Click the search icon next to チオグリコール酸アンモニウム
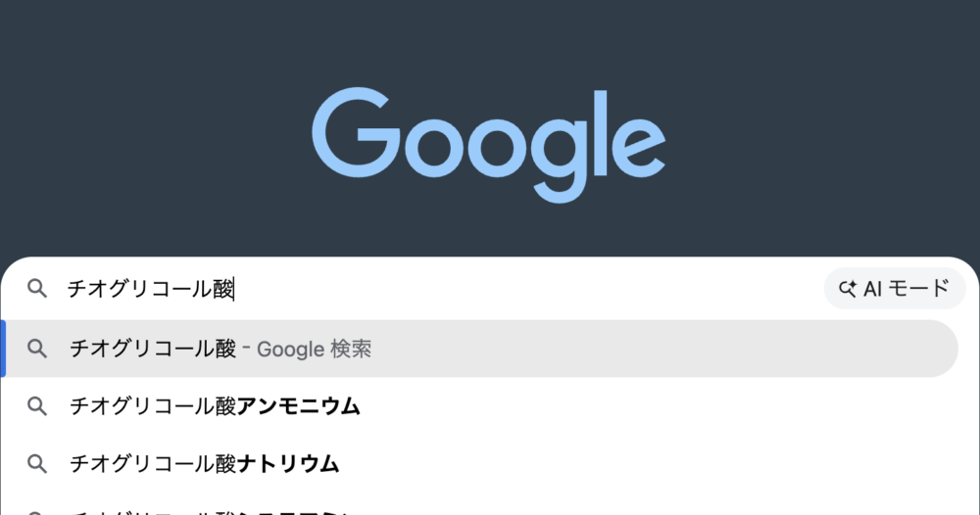This screenshot has width=980, height=515. click(x=37, y=405)
